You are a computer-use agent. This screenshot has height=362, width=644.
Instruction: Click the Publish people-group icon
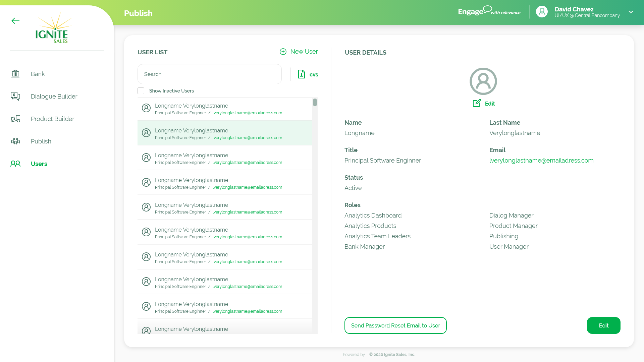15,141
